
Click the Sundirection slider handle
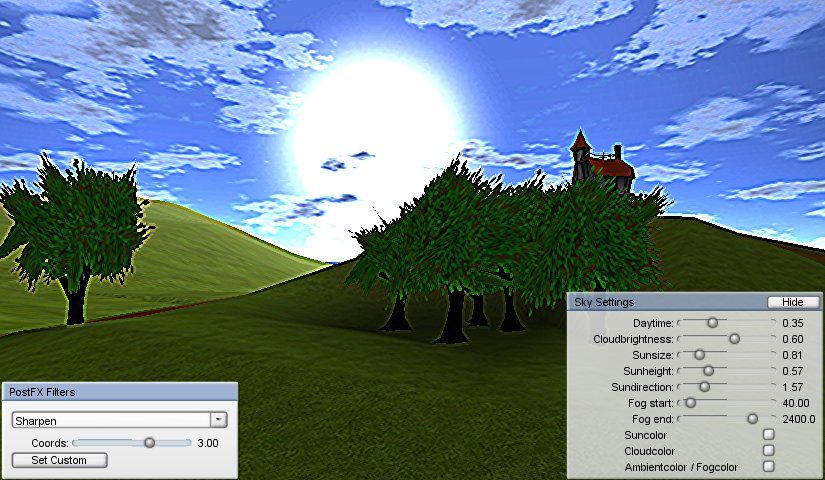pos(704,387)
